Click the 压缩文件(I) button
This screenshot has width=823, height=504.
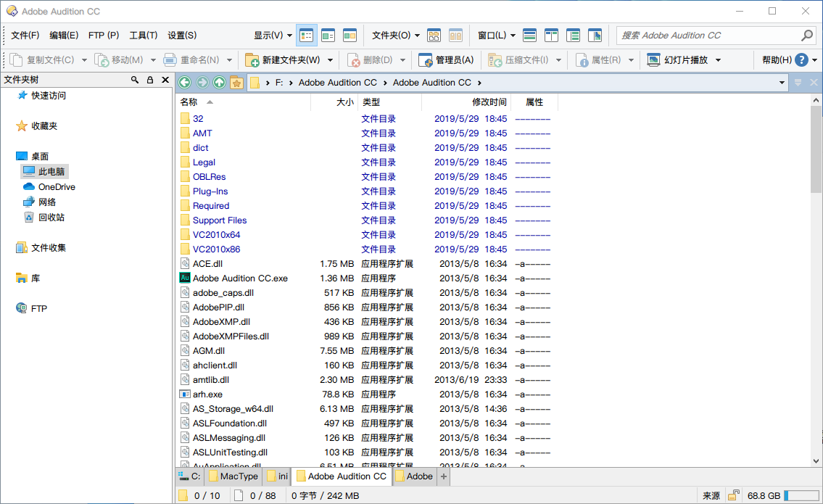518,60
